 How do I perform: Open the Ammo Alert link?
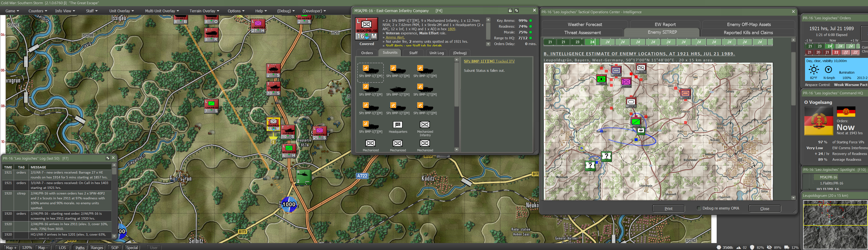pyautogui.click(x=395, y=37)
